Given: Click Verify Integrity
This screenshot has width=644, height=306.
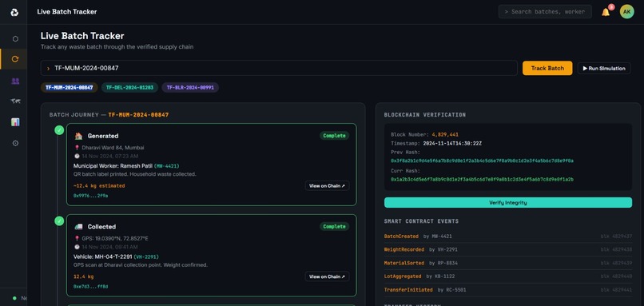Looking at the screenshot, I should [508, 202].
